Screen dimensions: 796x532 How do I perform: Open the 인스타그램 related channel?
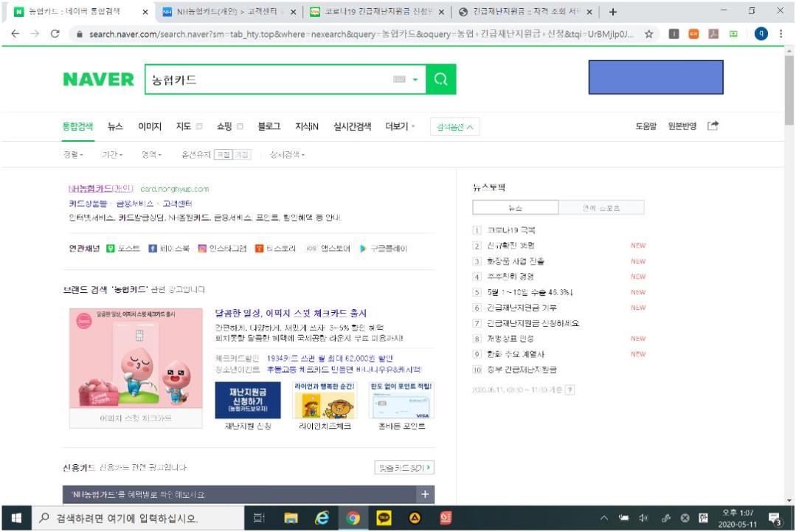(222, 248)
